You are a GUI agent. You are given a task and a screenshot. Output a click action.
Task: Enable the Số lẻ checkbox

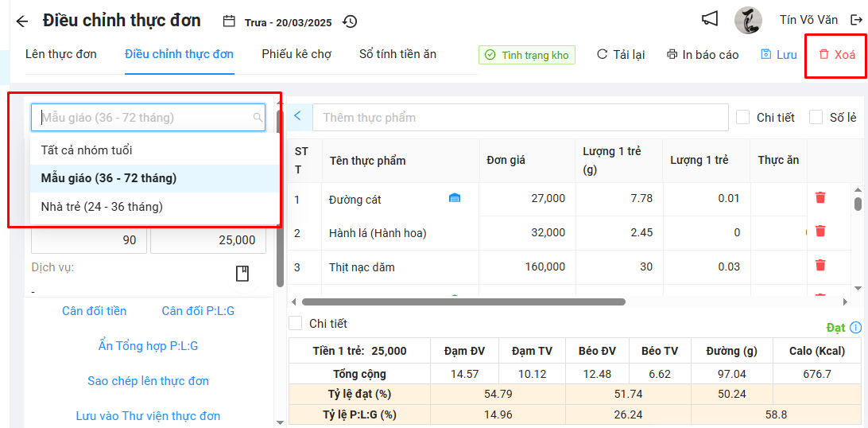pyautogui.click(x=816, y=117)
